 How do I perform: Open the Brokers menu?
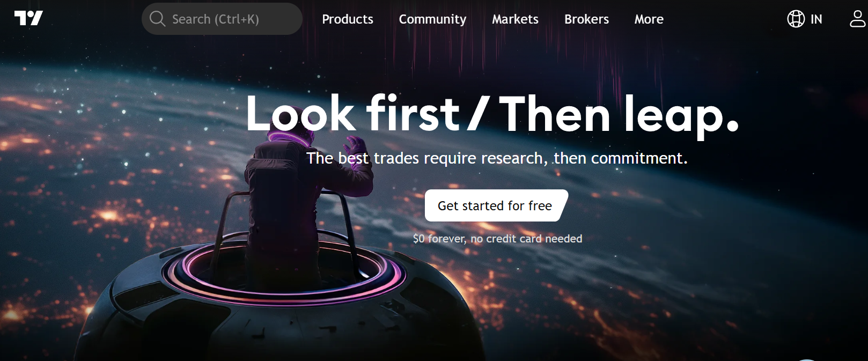(586, 19)
